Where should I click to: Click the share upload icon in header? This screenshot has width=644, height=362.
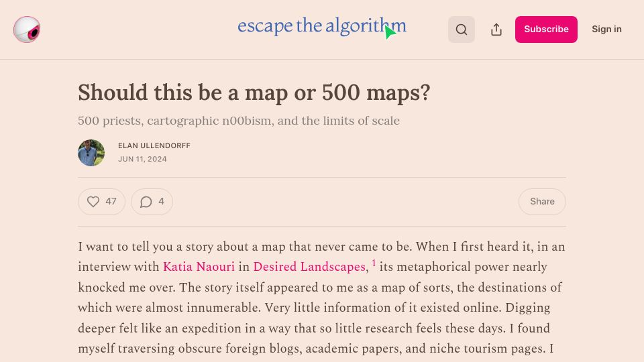pyautogui.click(x=496, y=29)
